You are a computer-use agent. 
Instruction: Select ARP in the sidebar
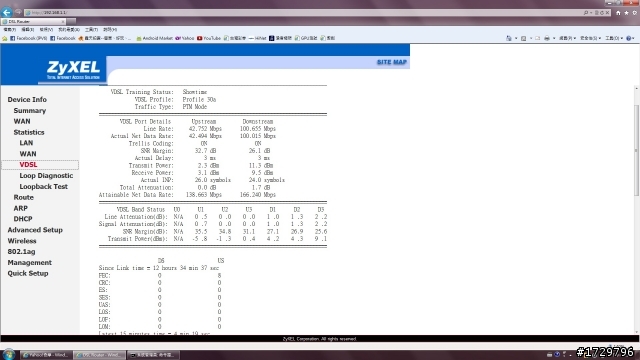click(x=20, y=208)
